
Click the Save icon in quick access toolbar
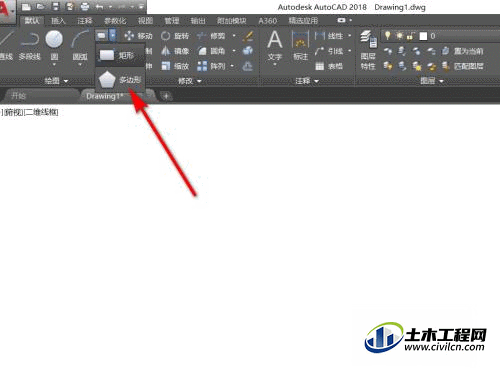(x=56, y=6)
